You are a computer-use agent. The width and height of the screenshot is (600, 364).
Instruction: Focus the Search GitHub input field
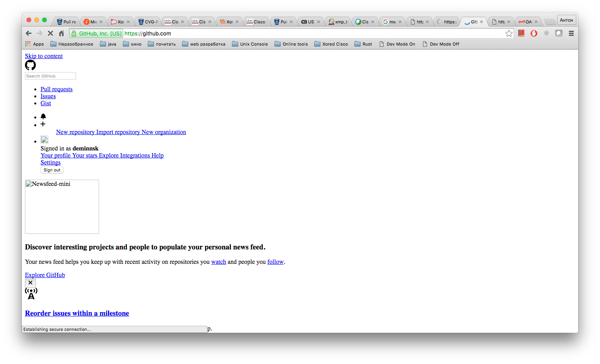50,76
